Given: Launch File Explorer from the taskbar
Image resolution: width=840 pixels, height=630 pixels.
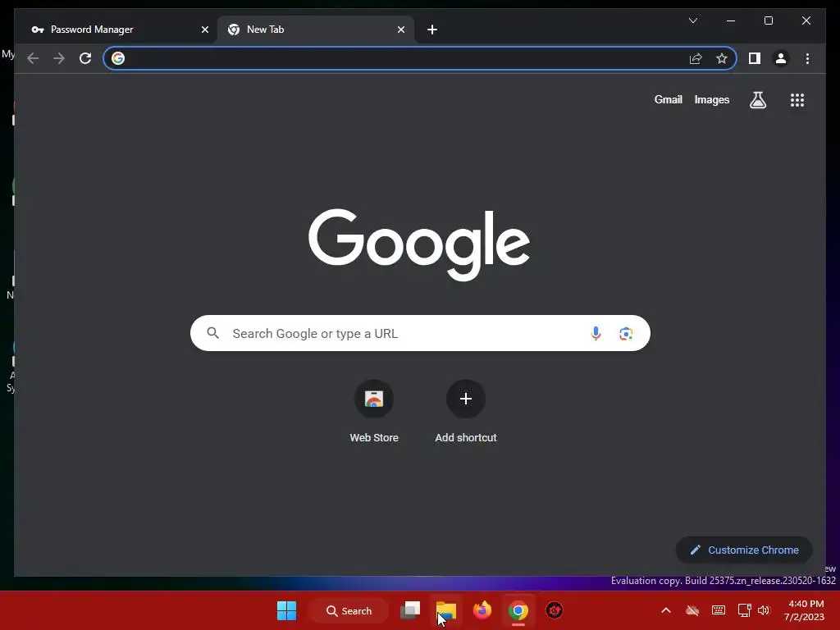Looking at the screenshot, I should (446, 610).
